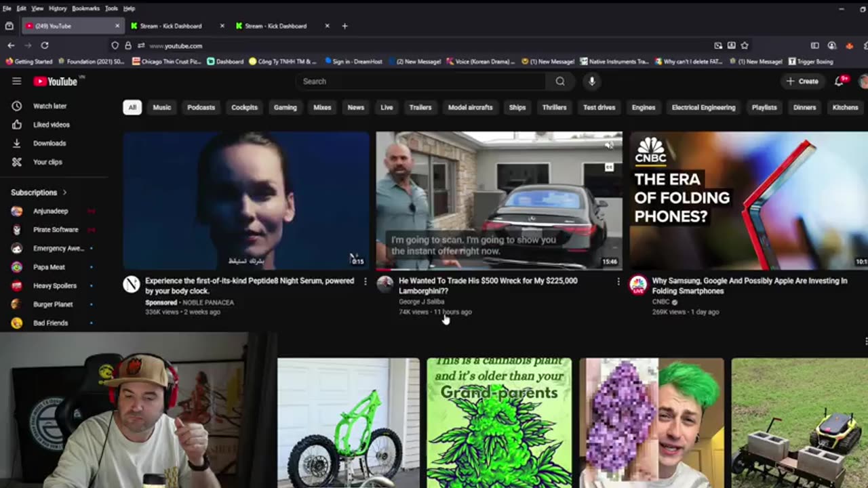Click the YouTube search input field
Screen dimensions: 868x488
(x=420, y=81)
